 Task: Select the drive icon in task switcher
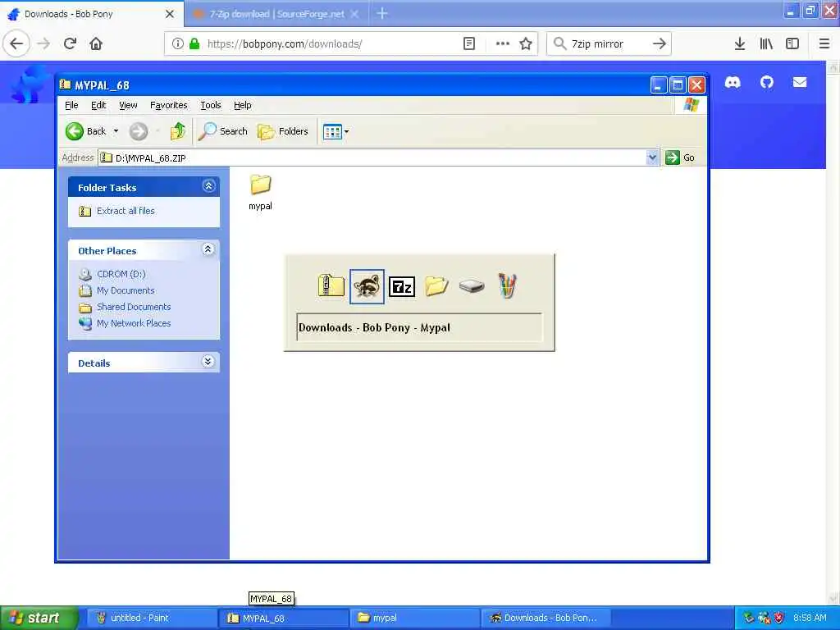(x=472, y=285)
